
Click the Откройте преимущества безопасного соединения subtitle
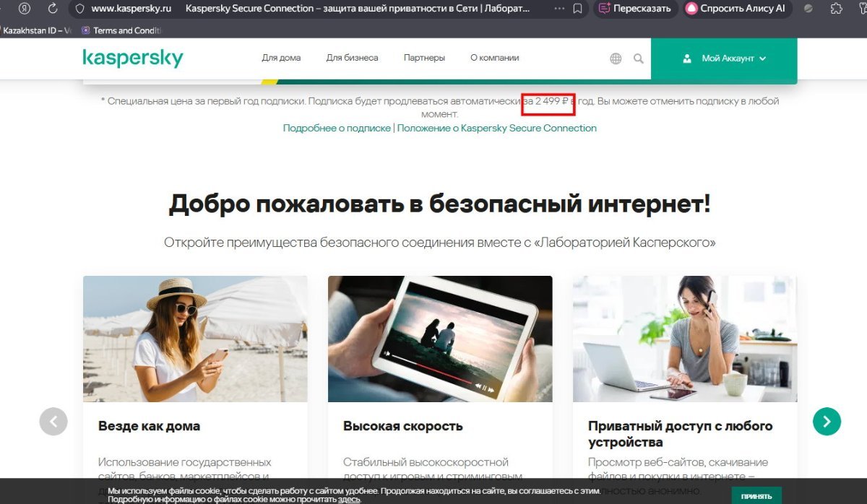(x=439, y=243)
